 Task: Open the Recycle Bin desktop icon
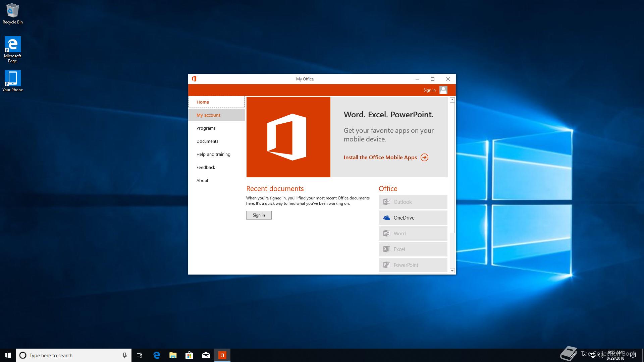pyautogui.click(x=12, y=14)
